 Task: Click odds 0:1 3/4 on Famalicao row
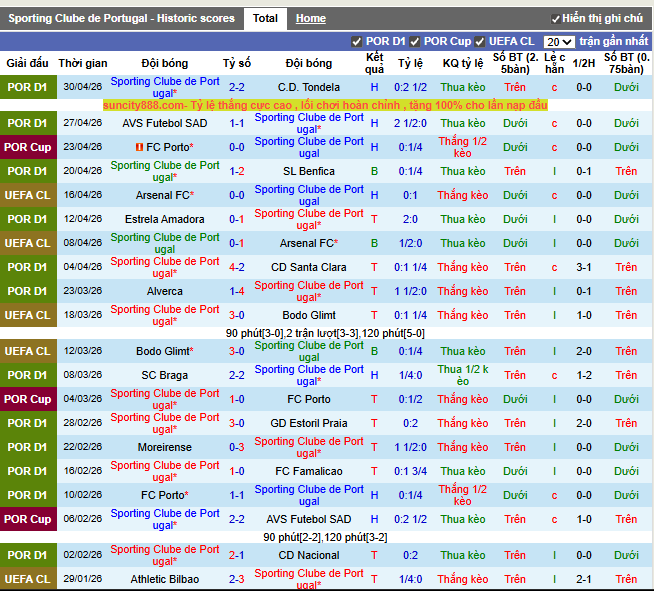tap(410, 471)
